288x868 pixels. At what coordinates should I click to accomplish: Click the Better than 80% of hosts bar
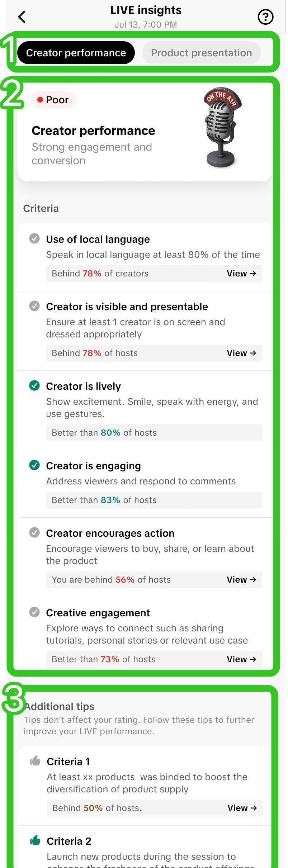click(154, 433)
